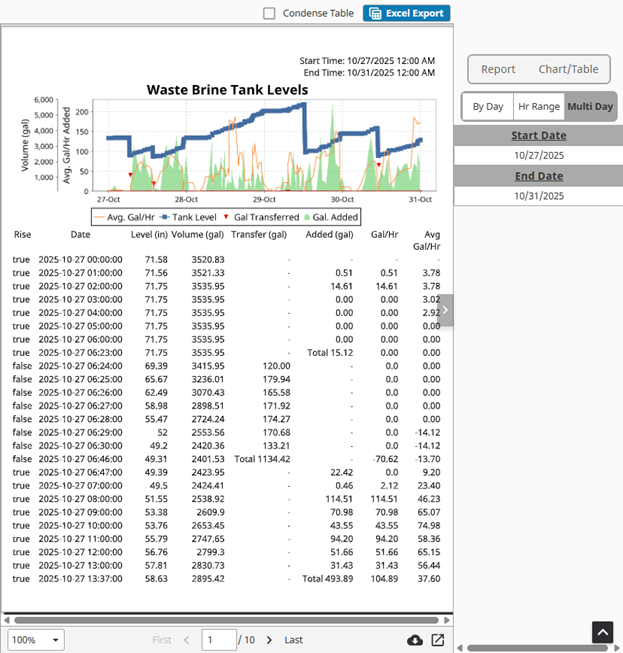
Task: Click the report horizontal scrollbar
Action: [x=227, y=619]
